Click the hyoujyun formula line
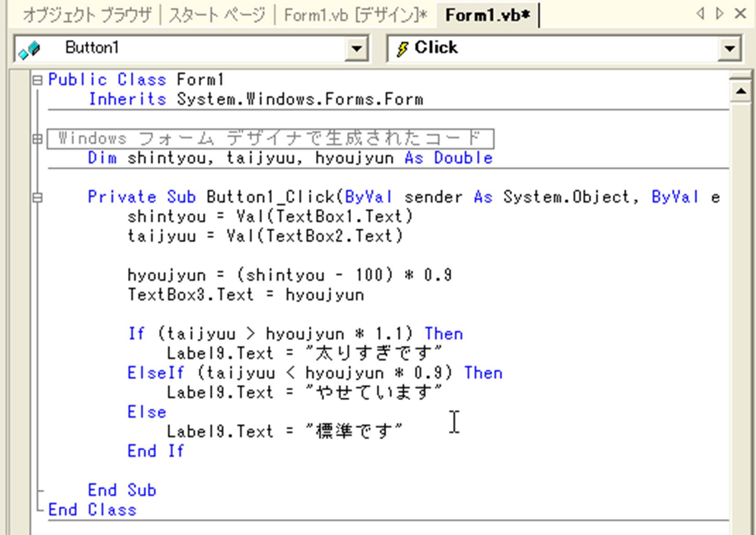Image resolution: width=756 pixels, height=535 pixels. point(289,275)
